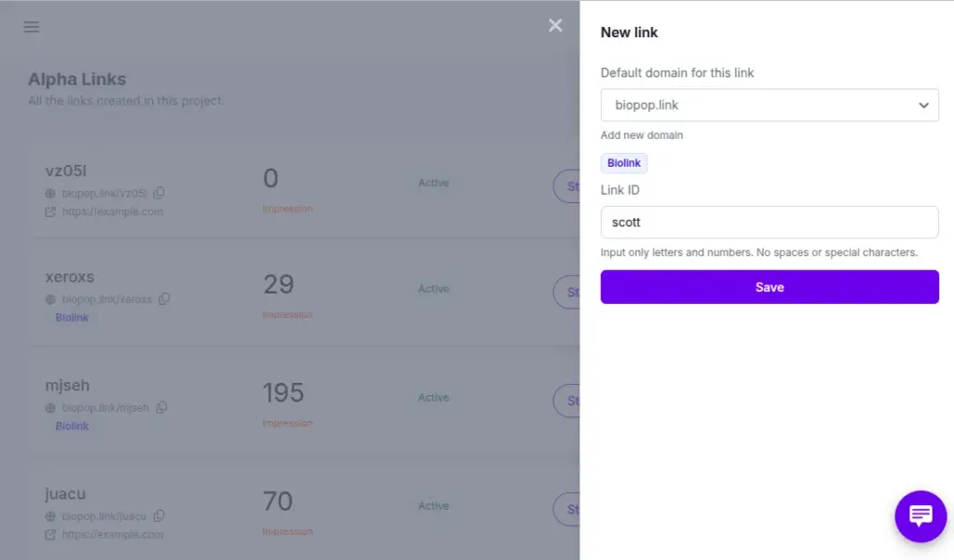Copy the biopop.link/xeroxs short link
954x560 pixels.
(x=164, y=299)
